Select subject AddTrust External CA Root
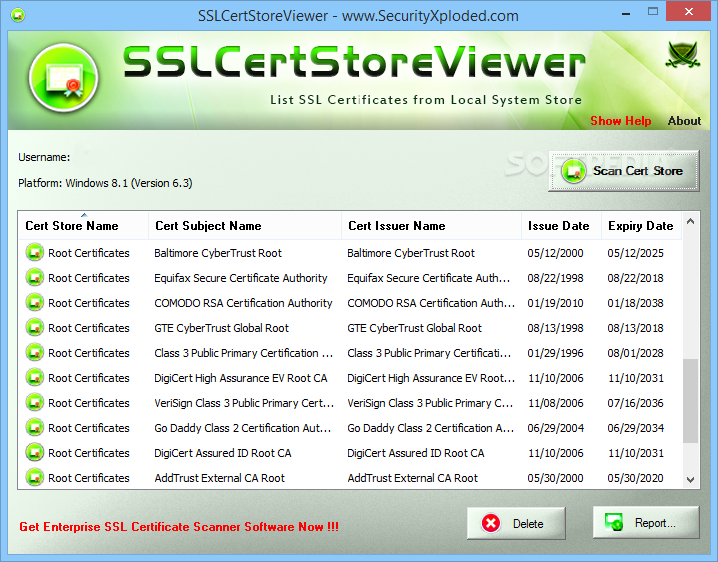Screen dimensions: 718x562 click(220, 478)
